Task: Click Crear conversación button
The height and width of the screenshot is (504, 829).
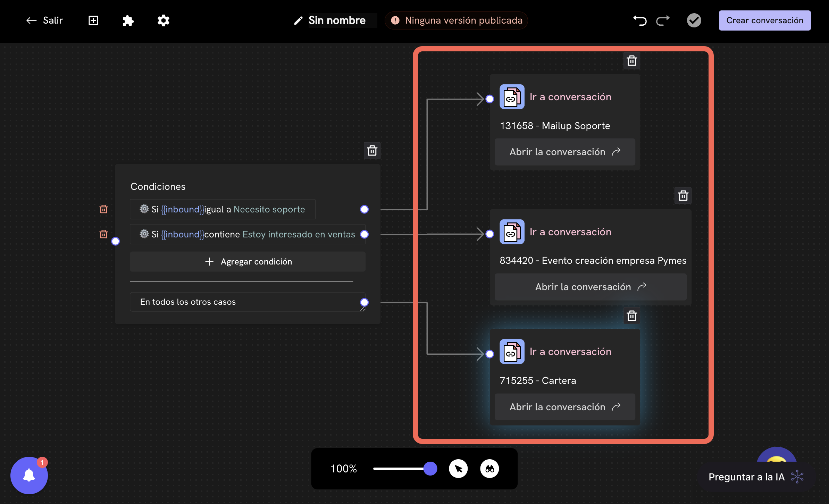Action: coord(765,20)
